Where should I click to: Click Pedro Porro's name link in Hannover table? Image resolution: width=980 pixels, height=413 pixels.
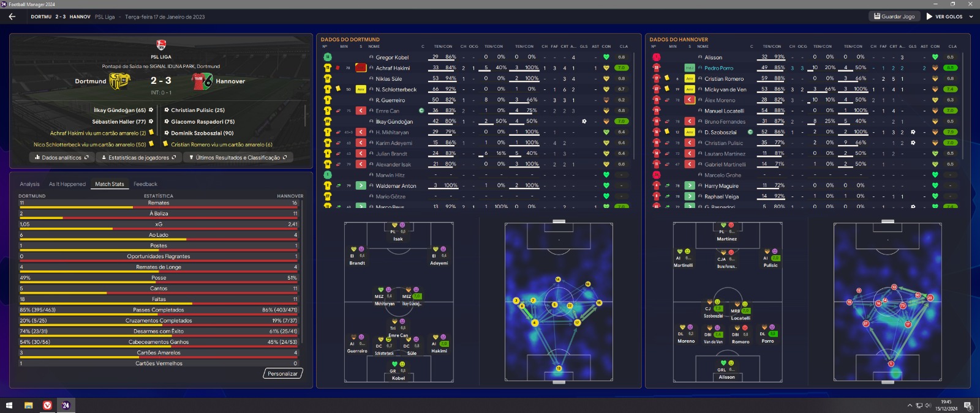click(x=718, y=68)
